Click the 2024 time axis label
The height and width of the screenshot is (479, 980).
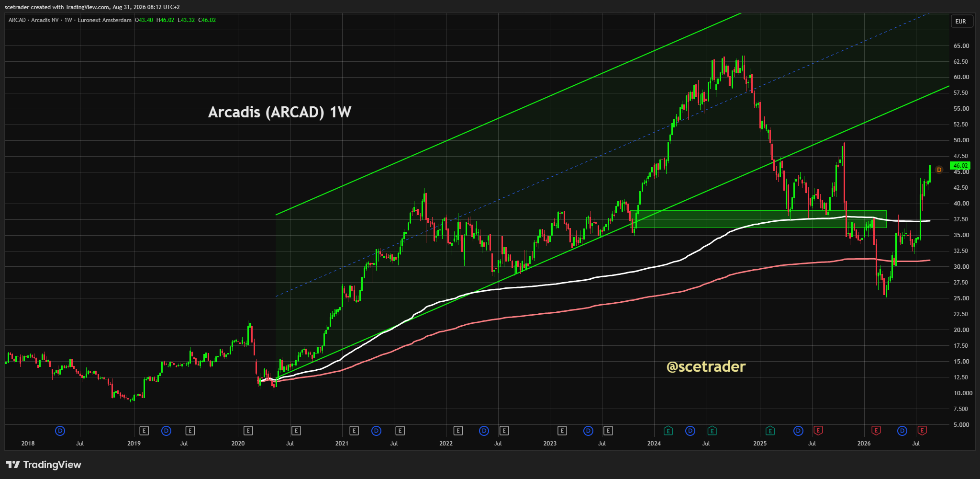(654, 444)
